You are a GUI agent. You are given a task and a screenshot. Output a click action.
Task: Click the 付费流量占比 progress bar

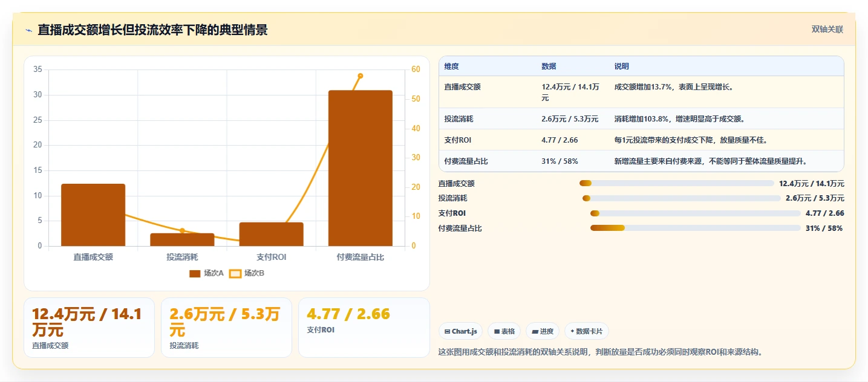(696, 228)
